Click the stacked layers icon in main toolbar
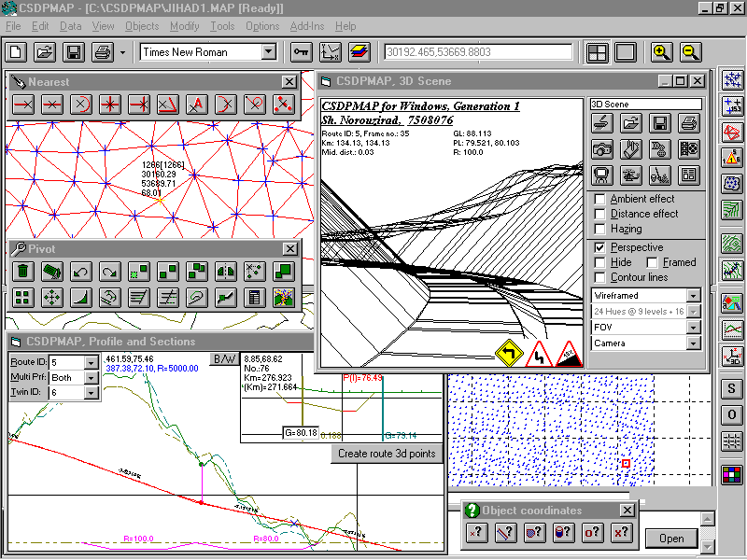Viewport: 747px width, 560px height. [359, 52]
